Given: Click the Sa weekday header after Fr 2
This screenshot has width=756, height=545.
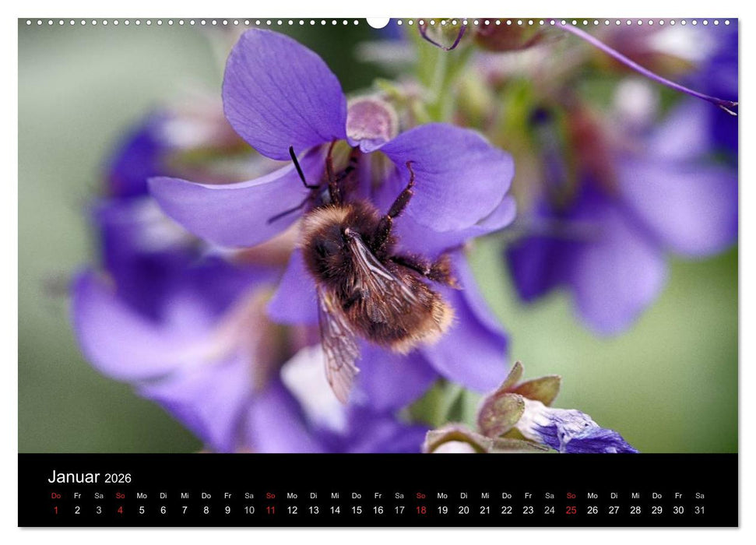Looking at the screenshot, I should tap(99, 494).
